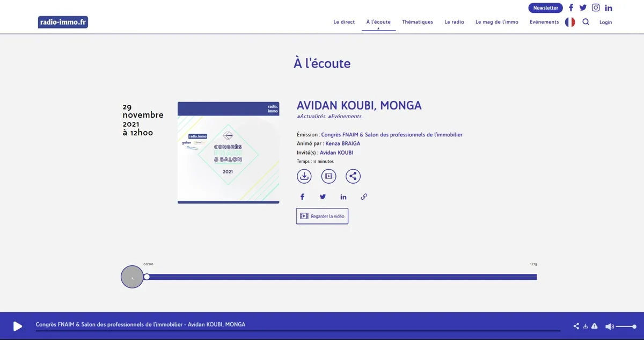This screenshot has height=340, width=644.
Task: Click the download icon in the bottom player bar
Action: pos(586,326)
